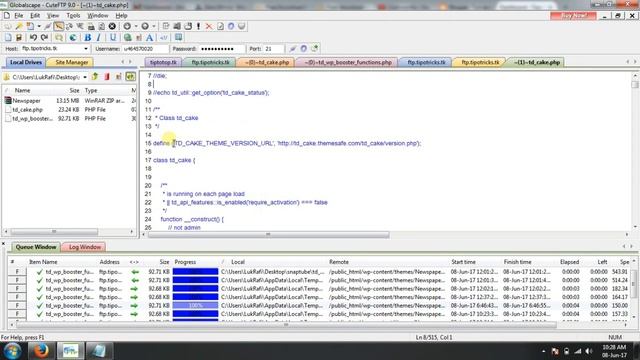Open the Tools menu
The image size is (640, 360).
(x=73, y=16)
